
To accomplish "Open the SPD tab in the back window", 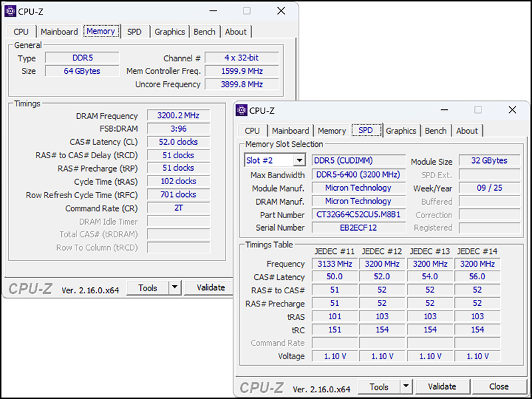I will 134,32.
